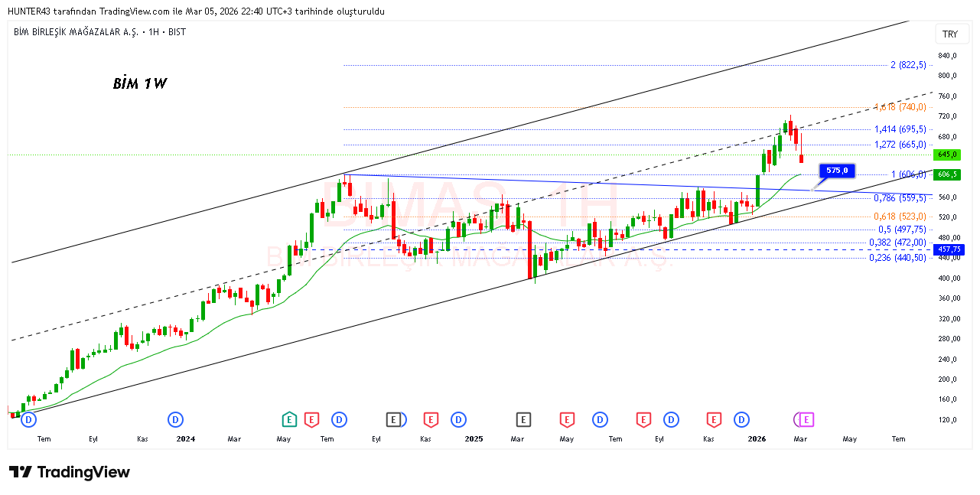Open the dividend D marker just before 2024
This screenshot has height=495, width=980.
click(x=176, y=419)
